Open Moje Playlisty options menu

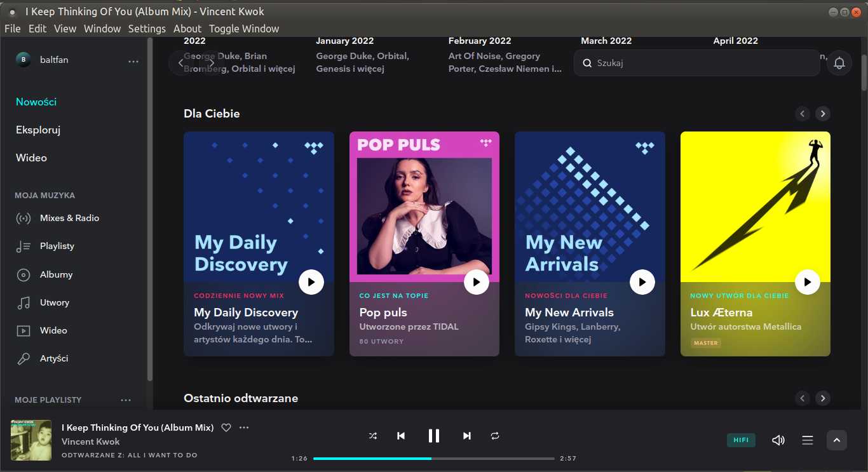[126, 400]
